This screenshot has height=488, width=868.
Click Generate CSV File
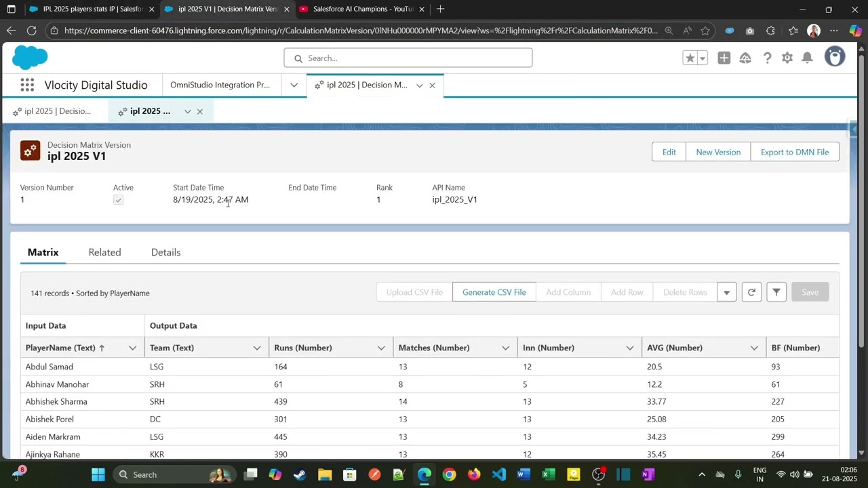[x=494, y=292]
